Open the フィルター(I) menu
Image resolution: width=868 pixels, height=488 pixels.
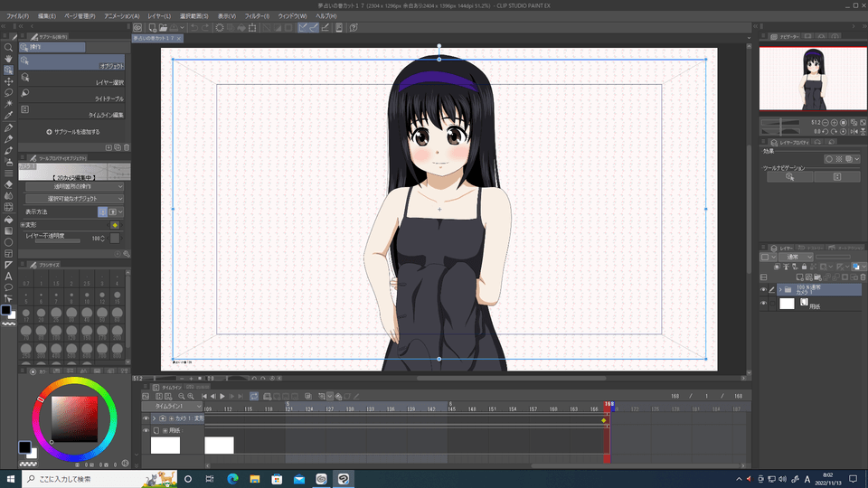[x=257, y=16]
